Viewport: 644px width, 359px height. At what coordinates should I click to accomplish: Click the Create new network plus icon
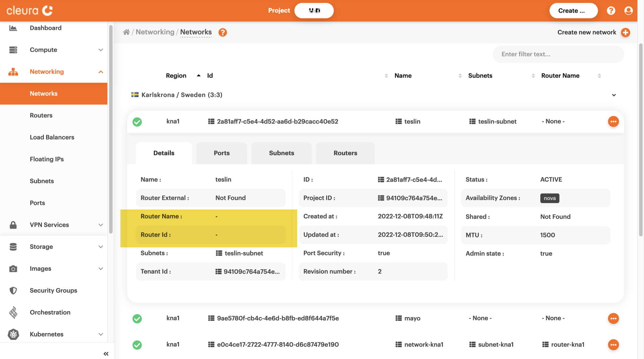(x=625, y=32)
